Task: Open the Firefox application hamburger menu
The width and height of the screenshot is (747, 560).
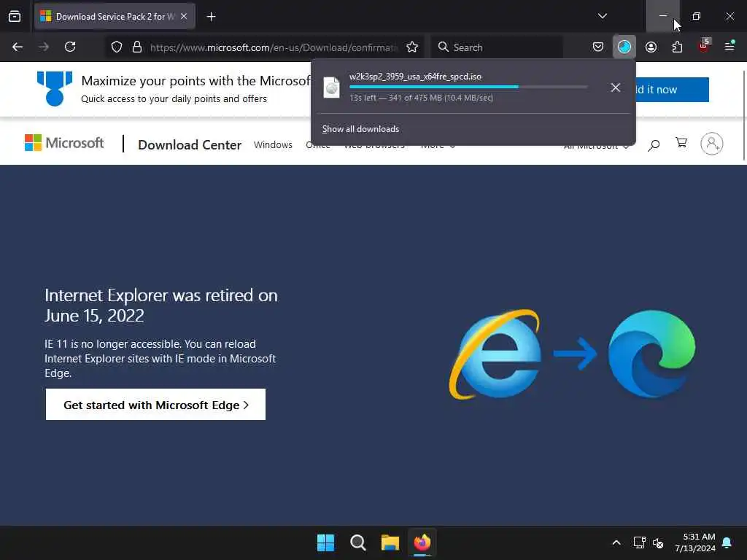Action: tap(729, 47)
